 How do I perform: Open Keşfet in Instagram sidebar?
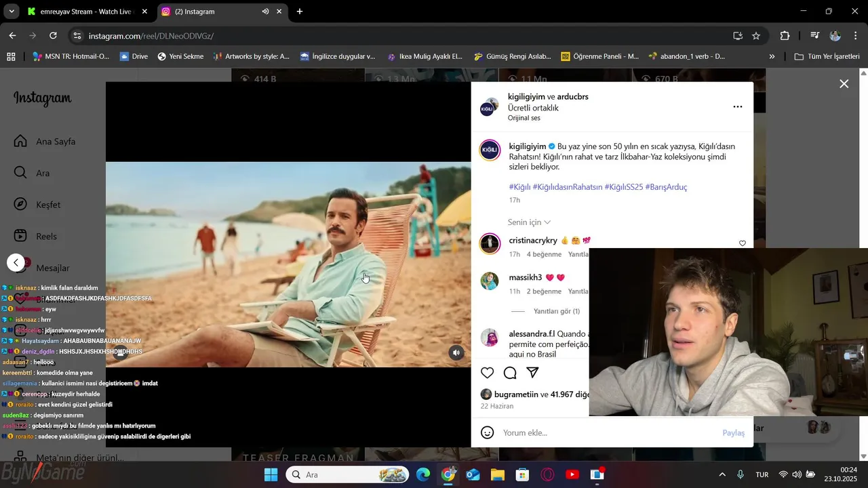(x=38, y=205)
